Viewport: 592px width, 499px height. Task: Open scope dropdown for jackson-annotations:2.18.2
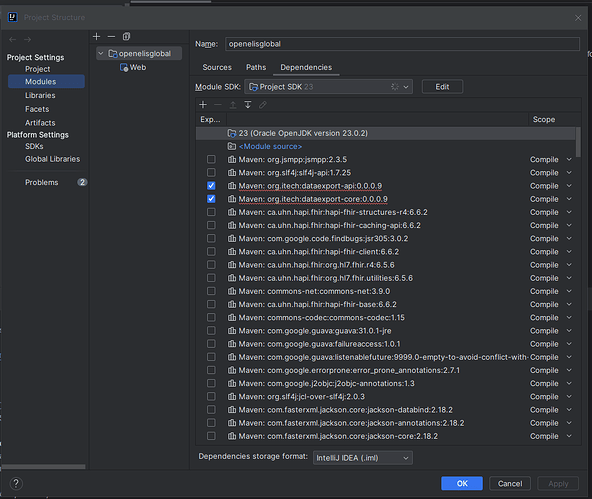pyautogui.click(x=569, y=423)
